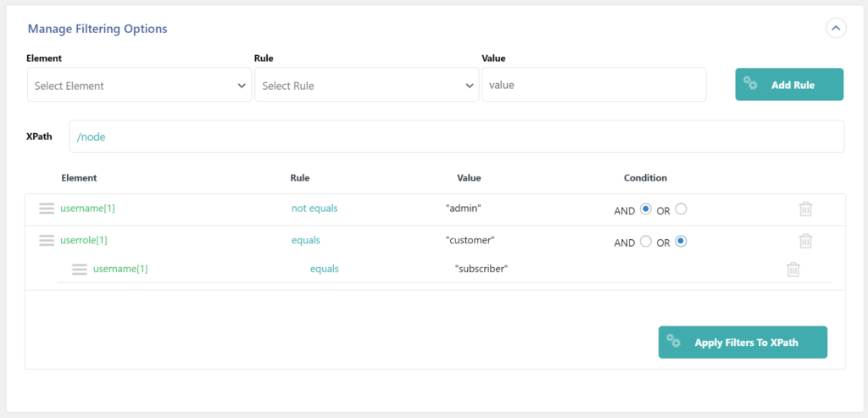
Task: Delete the username equals subscriber rule
Action: (x=793, y=270)
